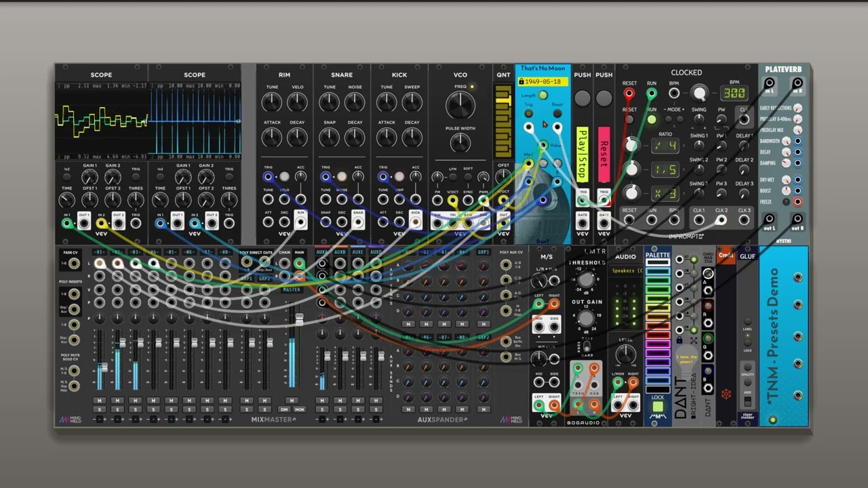Click the RIM module VELO knob
This screenshot has width=868, height=488.
click(x=297, y=102)
